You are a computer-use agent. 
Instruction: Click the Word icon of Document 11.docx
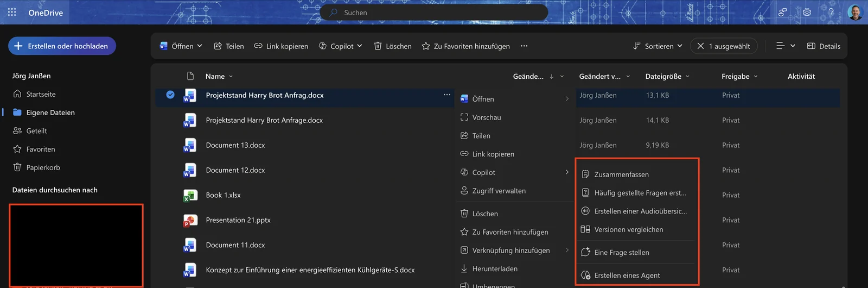(x=190, y=246)
